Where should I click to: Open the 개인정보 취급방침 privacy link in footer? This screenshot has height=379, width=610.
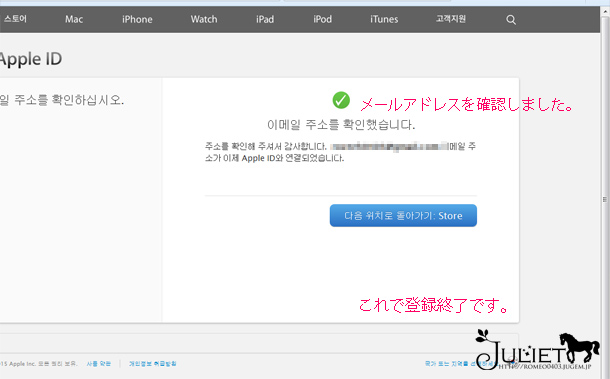point(152,363)
